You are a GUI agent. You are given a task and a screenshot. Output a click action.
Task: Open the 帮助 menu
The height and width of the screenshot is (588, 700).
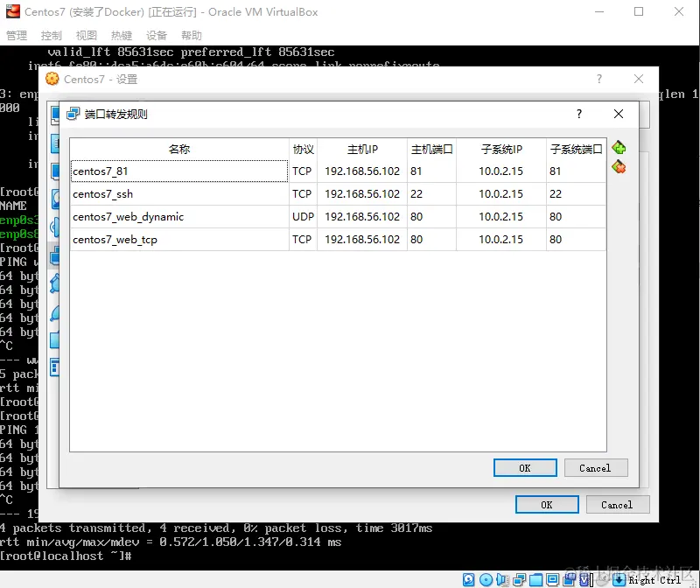coord(192,35)
